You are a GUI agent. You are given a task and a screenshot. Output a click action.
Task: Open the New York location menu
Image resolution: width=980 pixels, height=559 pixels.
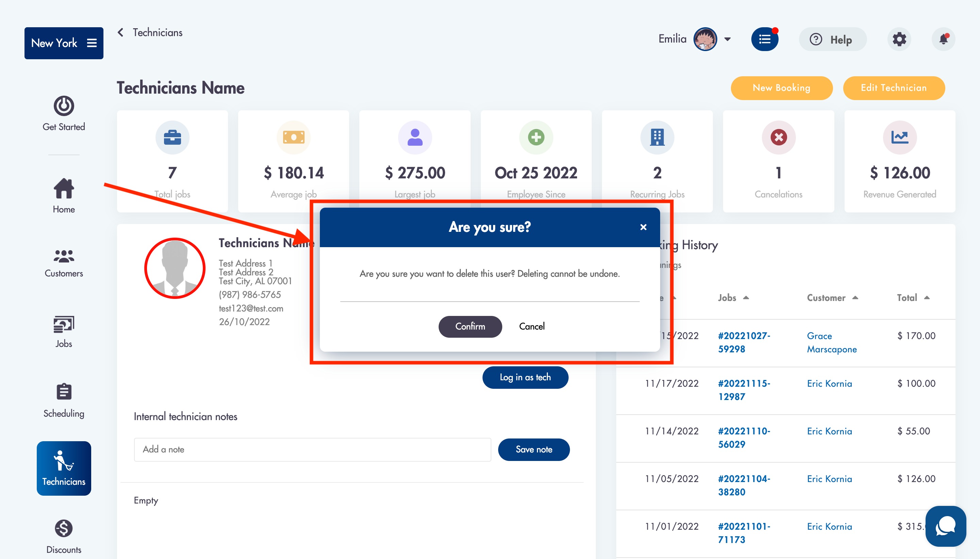[64, 43]
